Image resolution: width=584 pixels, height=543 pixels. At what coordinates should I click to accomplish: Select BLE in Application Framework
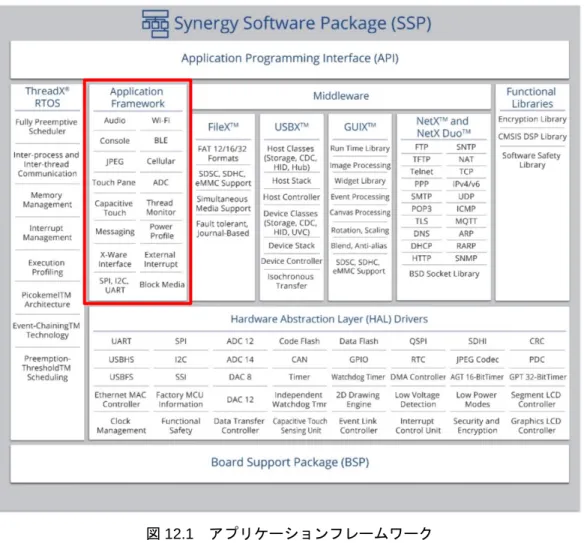(x=161, y=140)
